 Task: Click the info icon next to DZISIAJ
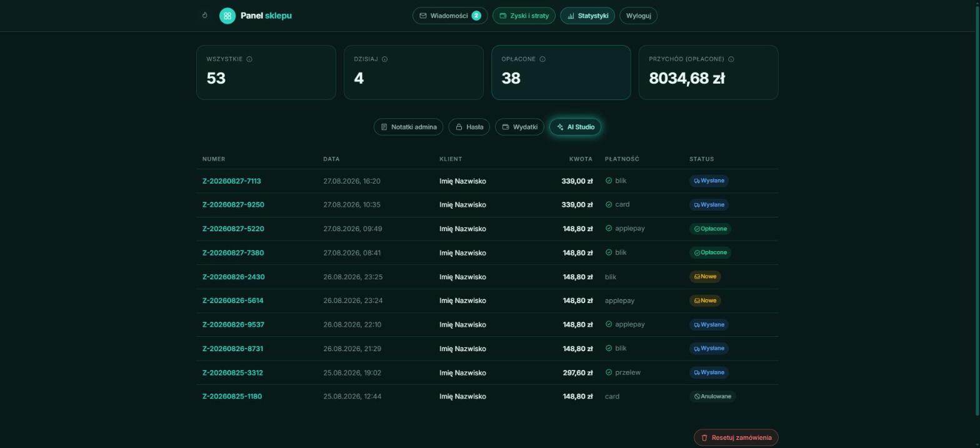384,59
